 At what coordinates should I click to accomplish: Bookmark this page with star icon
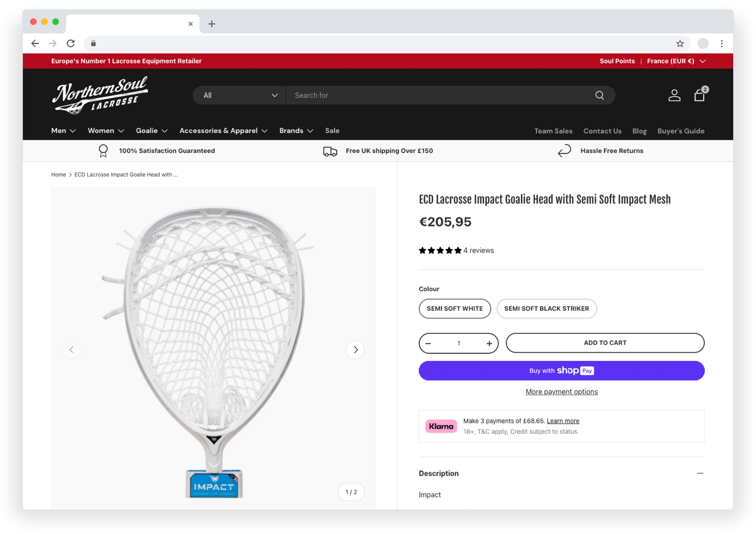click(x=680, y=43)
